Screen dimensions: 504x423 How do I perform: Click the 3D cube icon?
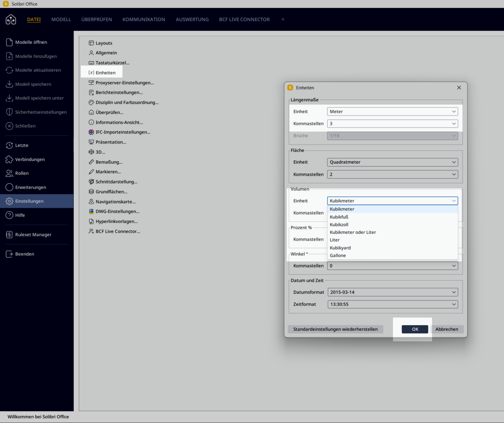(x=91, y=152)
